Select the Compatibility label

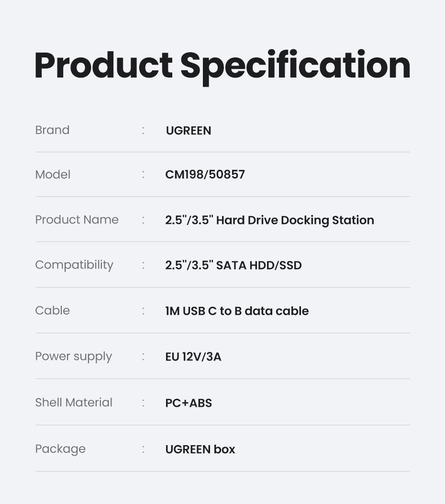point(74,265)
